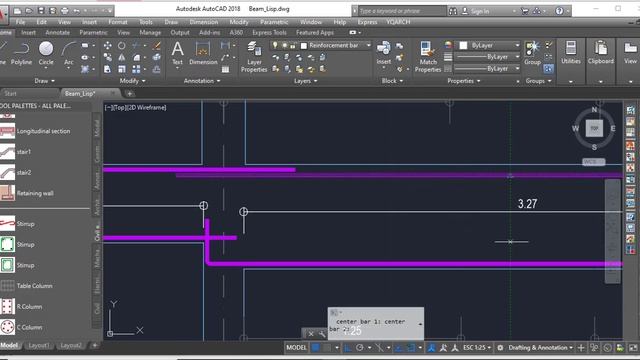Open the Express menu
Image resolution: width=640 pixels, height=360 pixels.
pos(367,22)
